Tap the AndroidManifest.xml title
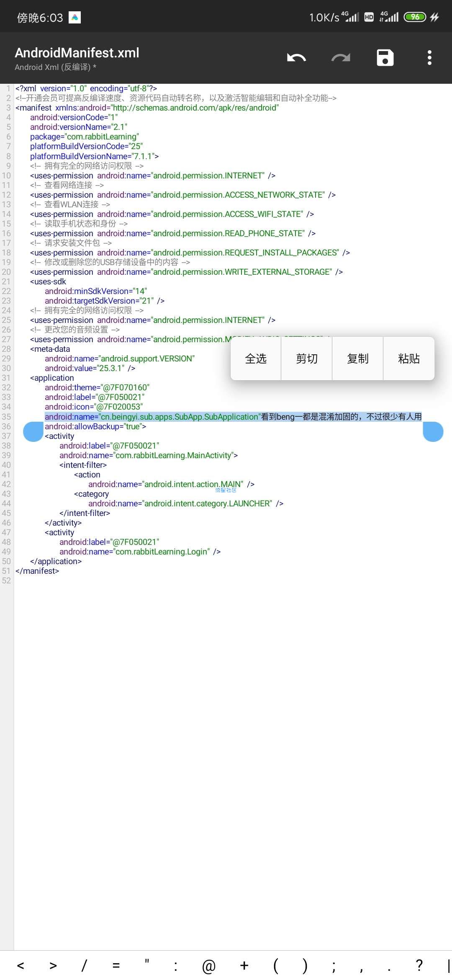452x980 pixels. (77, 53)
